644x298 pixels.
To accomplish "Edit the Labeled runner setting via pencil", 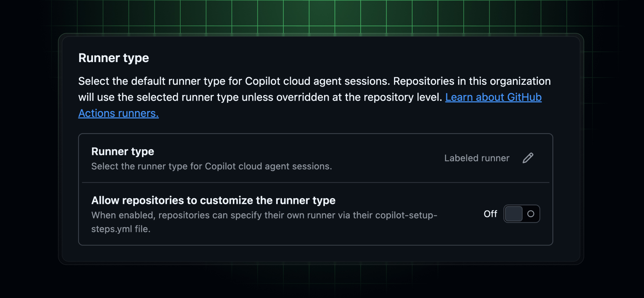I will pos(528,158).
